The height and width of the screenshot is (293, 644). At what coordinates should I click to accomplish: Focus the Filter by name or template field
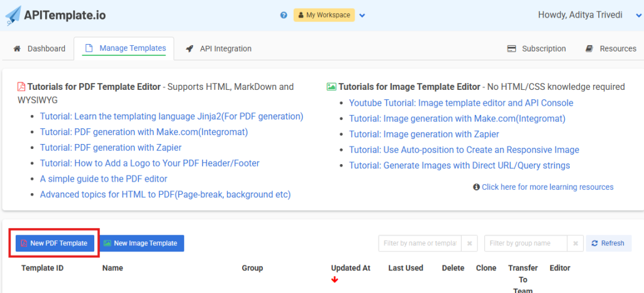pos(420,243)
